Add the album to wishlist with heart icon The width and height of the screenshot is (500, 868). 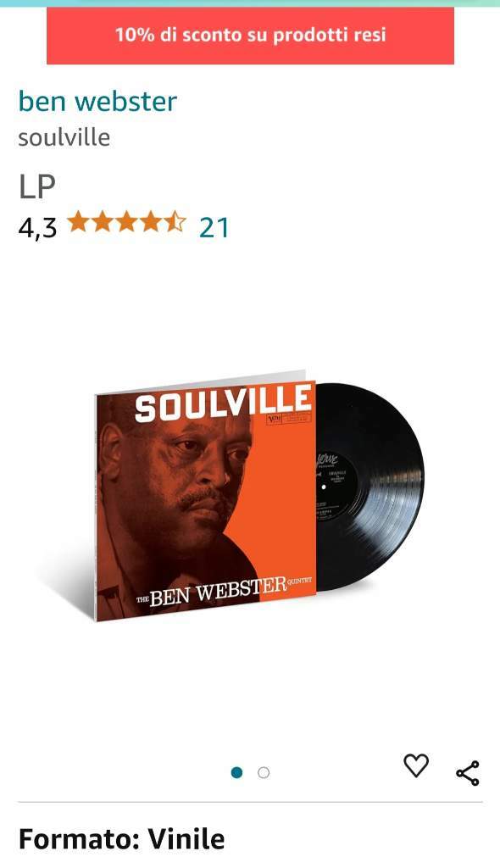tap(416, 765)
